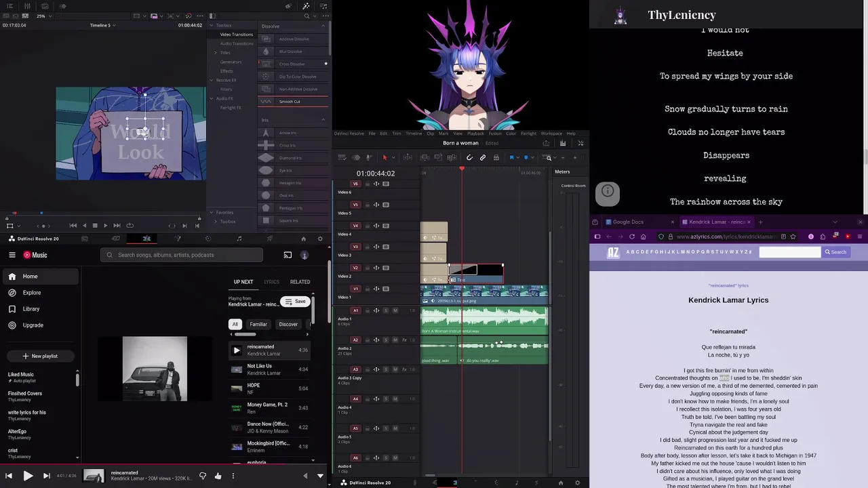Collapse the Iris section chevron
The image size is (868, 488).
[x=323, y=120]
